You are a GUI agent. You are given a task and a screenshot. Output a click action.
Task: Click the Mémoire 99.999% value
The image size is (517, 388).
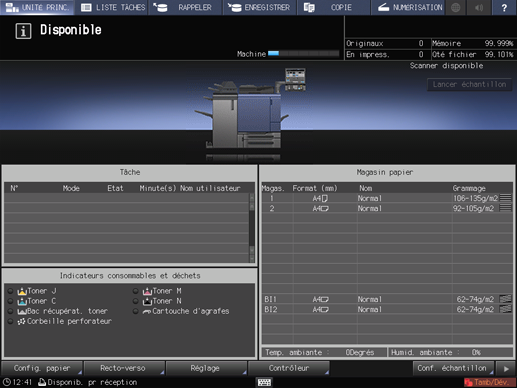(x=499, y=43)
